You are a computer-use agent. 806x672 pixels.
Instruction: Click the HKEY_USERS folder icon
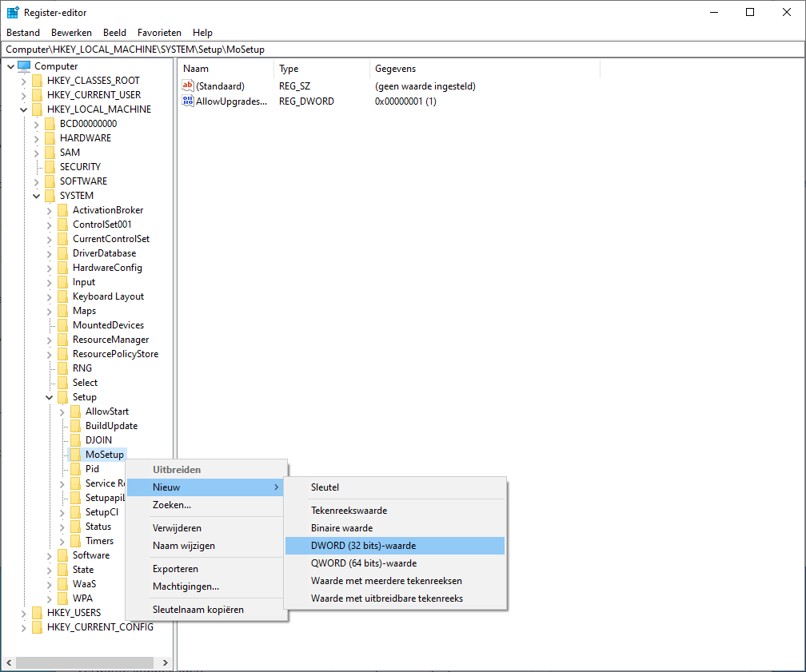37,613
